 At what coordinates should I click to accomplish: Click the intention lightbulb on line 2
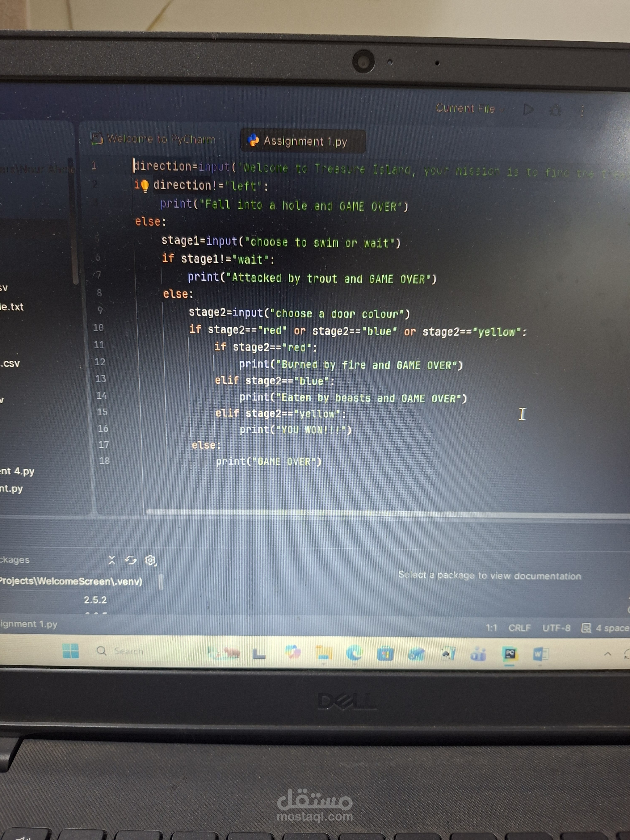pos(145,186)
